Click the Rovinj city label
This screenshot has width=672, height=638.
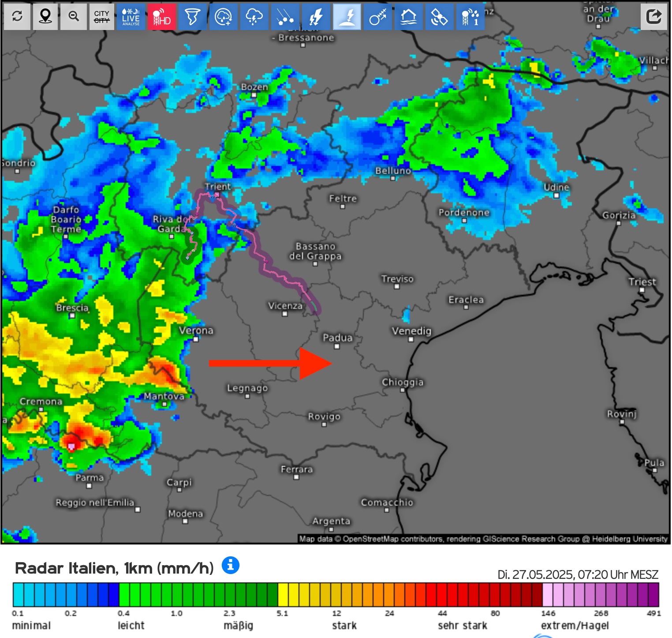tap(622, 414)
